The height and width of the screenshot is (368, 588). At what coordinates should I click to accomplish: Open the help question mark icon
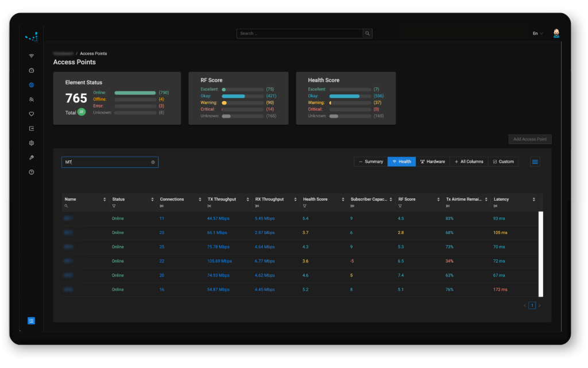click(x=32, y=172)
